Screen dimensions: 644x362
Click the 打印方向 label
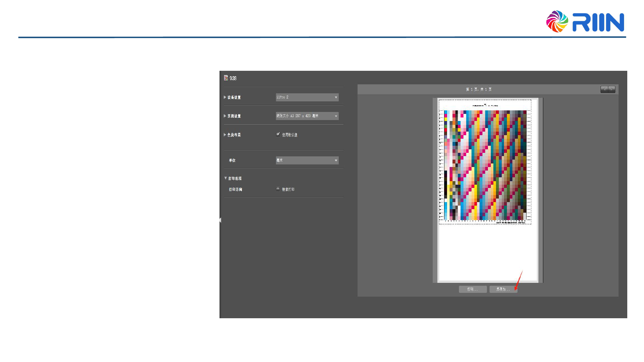235,190
